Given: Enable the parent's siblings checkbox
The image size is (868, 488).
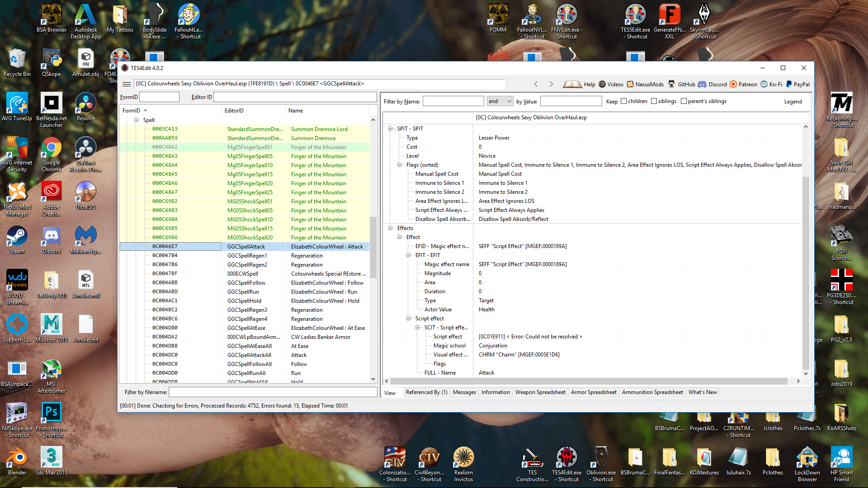Looking at the screenshot, I should click(x=684, y=101).
